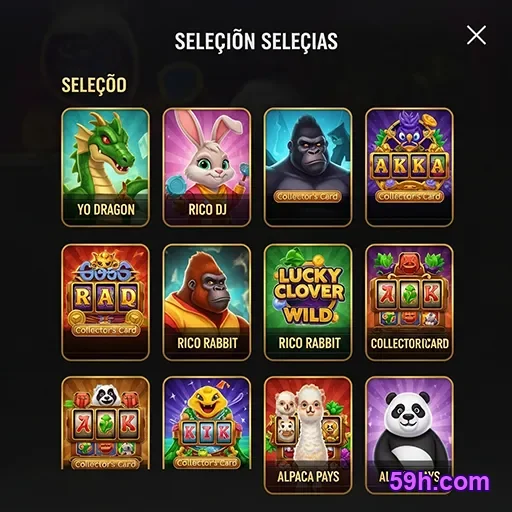The width and height of the screenshot is (512, 512).
Task: Click the Collector's Card badge on RAD card
Action: [105, 330]
